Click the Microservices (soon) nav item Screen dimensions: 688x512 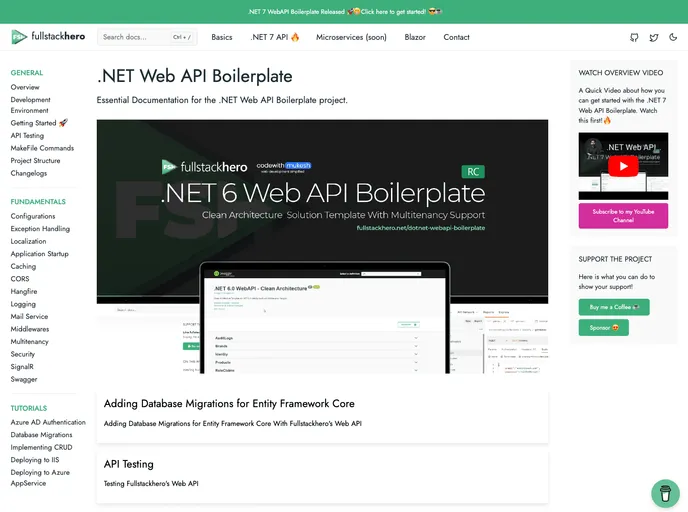coord(351,37)
